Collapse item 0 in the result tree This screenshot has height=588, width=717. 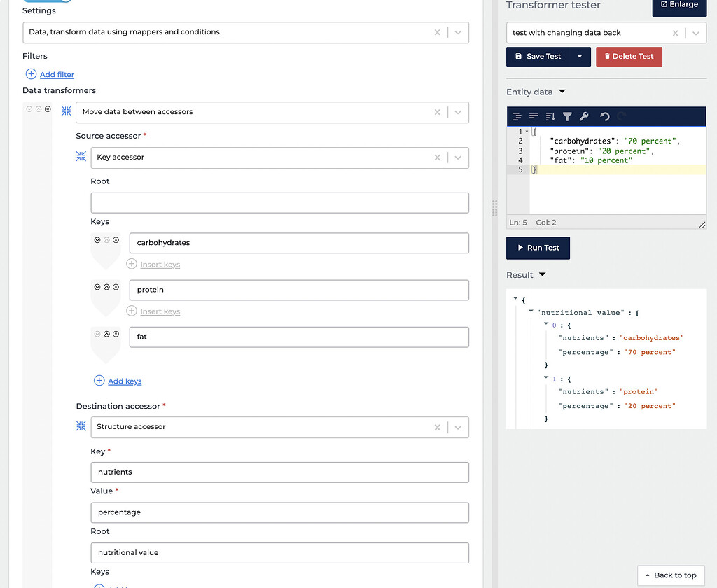click(x=546, y=323)
